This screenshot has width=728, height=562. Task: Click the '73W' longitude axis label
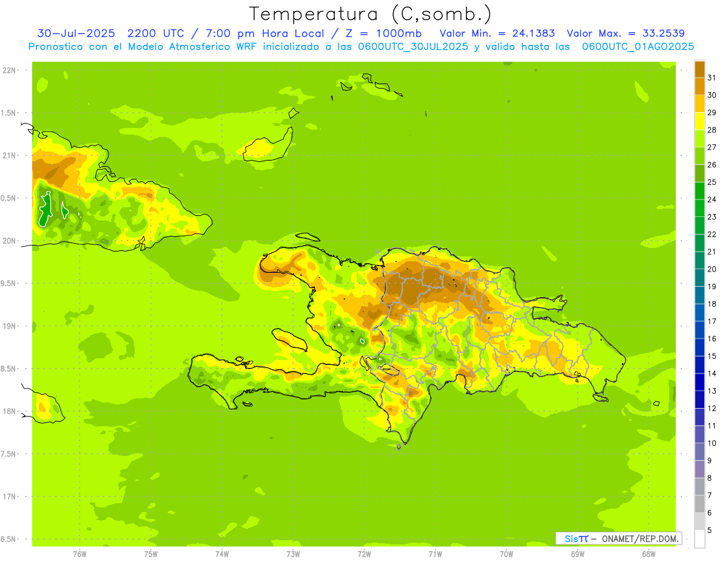(x=293, y=554)
